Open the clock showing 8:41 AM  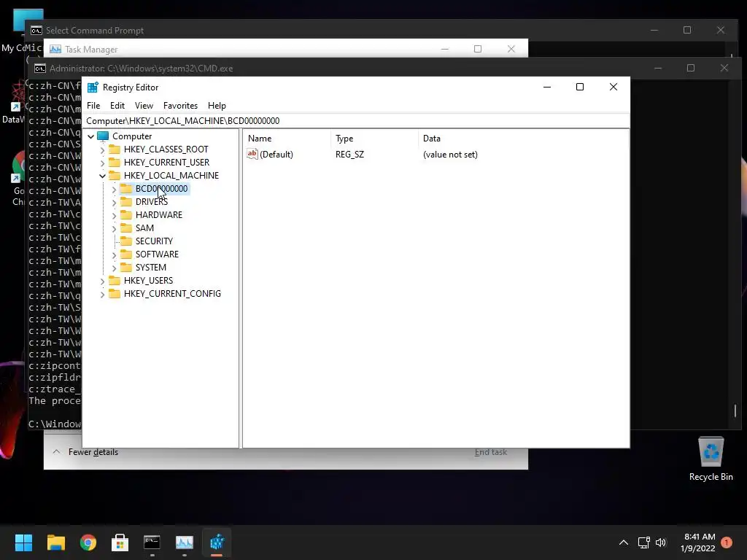[698, 542]
